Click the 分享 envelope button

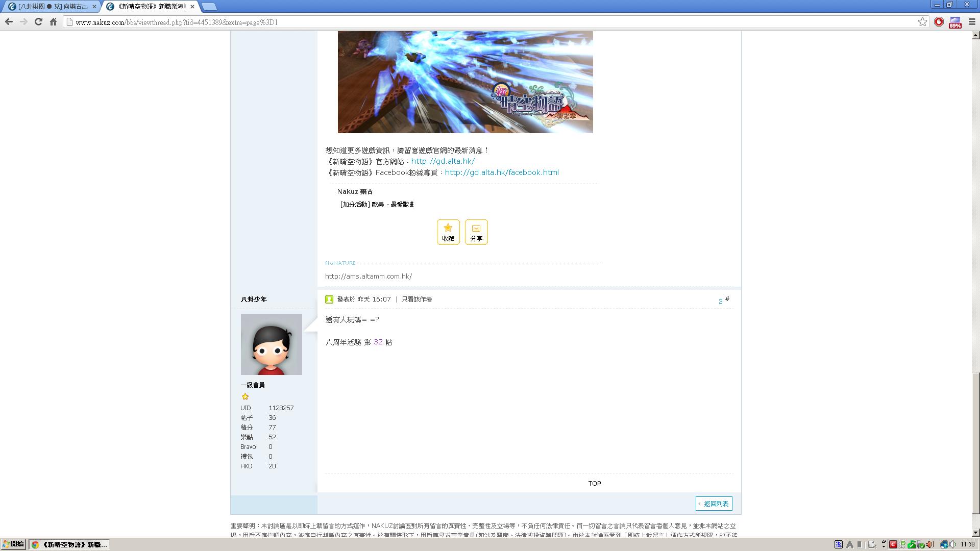[476, 232]
